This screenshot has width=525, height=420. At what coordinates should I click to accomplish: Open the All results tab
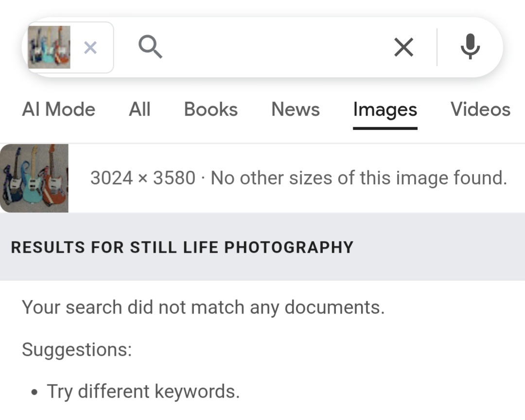tap(140, 109)
